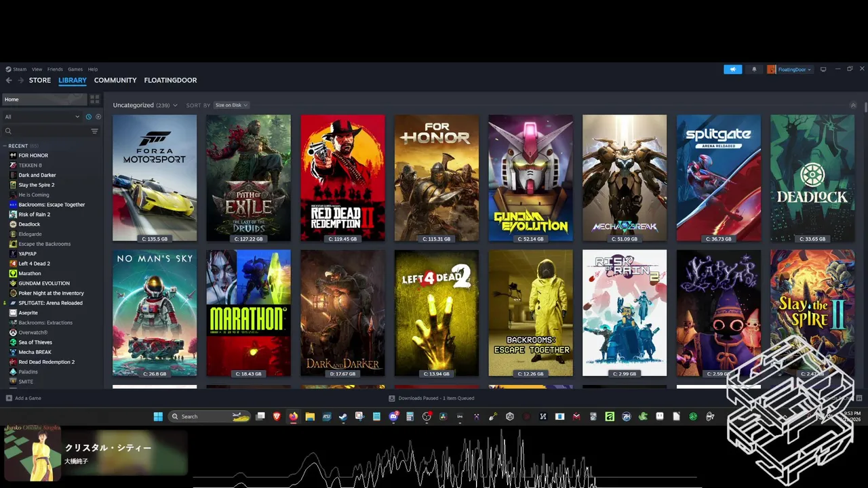The height and width of the screenshot is (488, 868).
Task: Switch to the LIBRARY tab
Action: [x=73, y=80]
